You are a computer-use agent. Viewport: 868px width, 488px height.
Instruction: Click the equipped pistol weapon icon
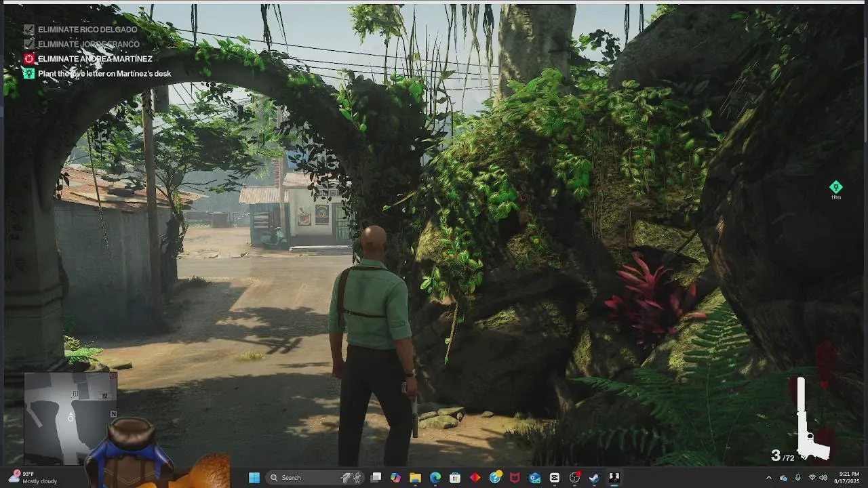coord(812,419)
